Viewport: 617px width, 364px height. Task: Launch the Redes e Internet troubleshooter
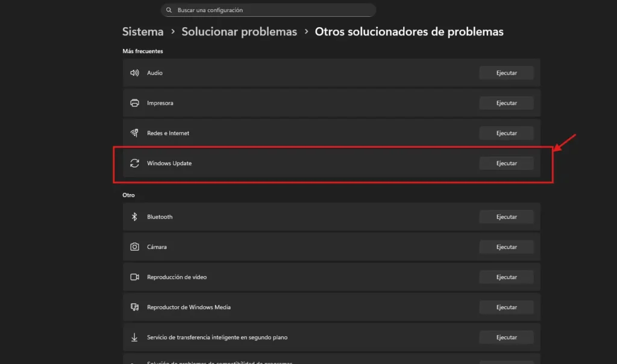tap(506, 133)
